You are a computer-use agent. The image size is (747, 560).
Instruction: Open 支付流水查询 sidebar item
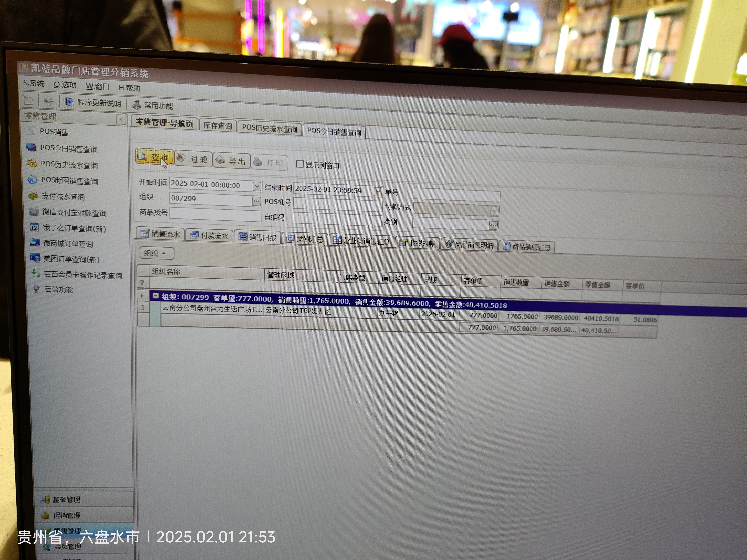pyautogui.click(x=63, y=197)
